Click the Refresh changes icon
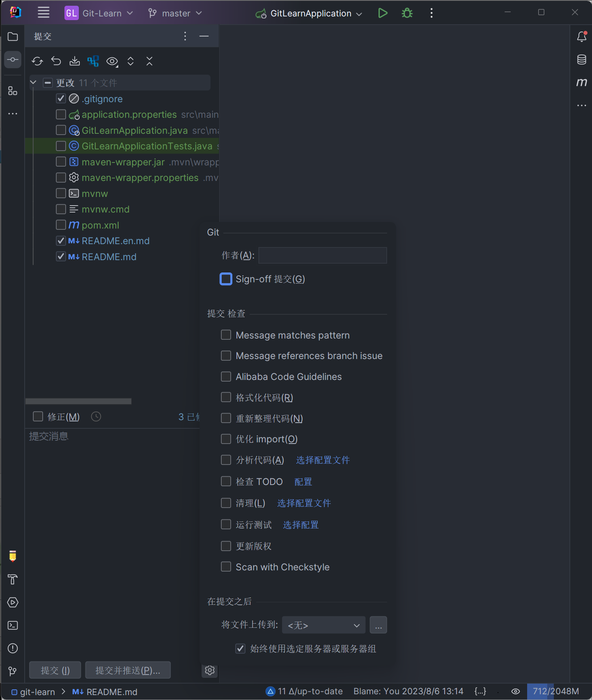The height and width of the screenshot is (700, 592). pyautogui.click(x=37, y=62)
